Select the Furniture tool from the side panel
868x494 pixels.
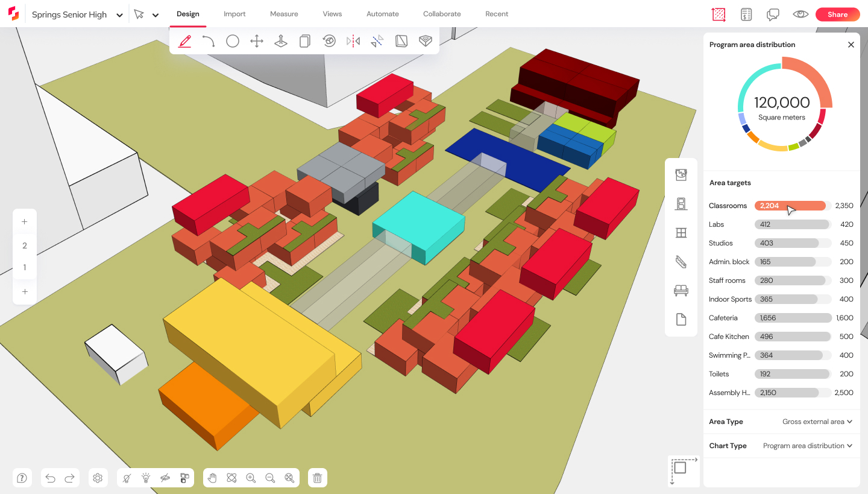point(681,290)
